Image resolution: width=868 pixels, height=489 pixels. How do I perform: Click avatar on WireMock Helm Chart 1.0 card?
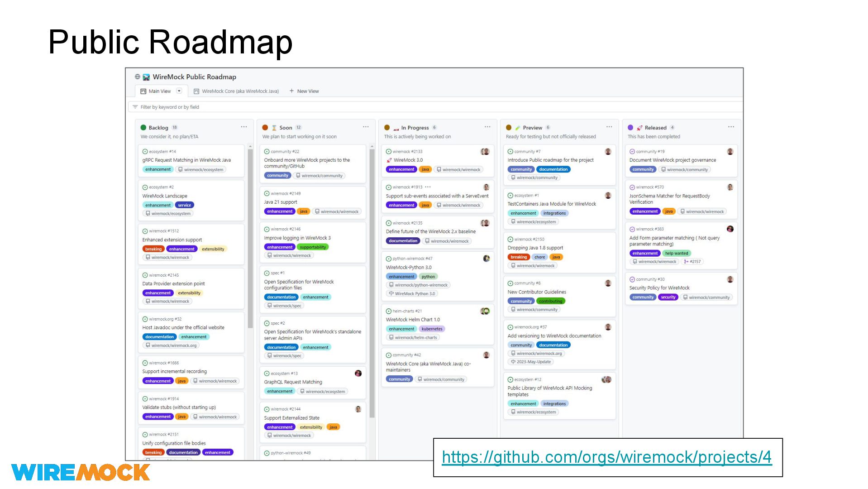tap(485, 311)
